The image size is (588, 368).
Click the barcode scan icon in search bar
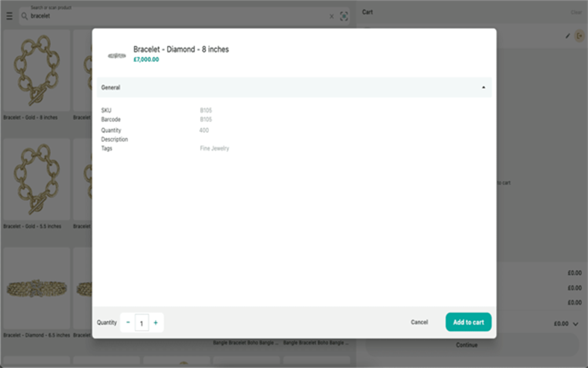coord(344,15)
